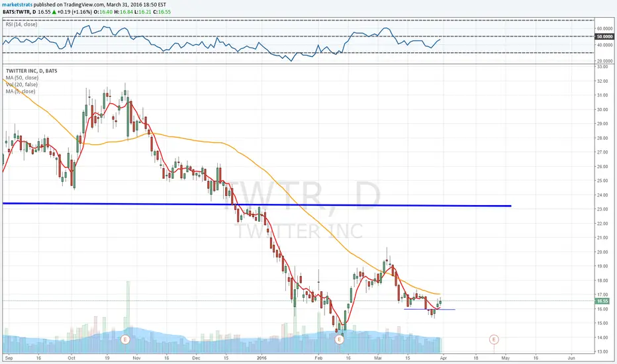Click the earnings marker near November
Image resolution: width=617 pixels, height=364 pixels.
tap(125, 339)
